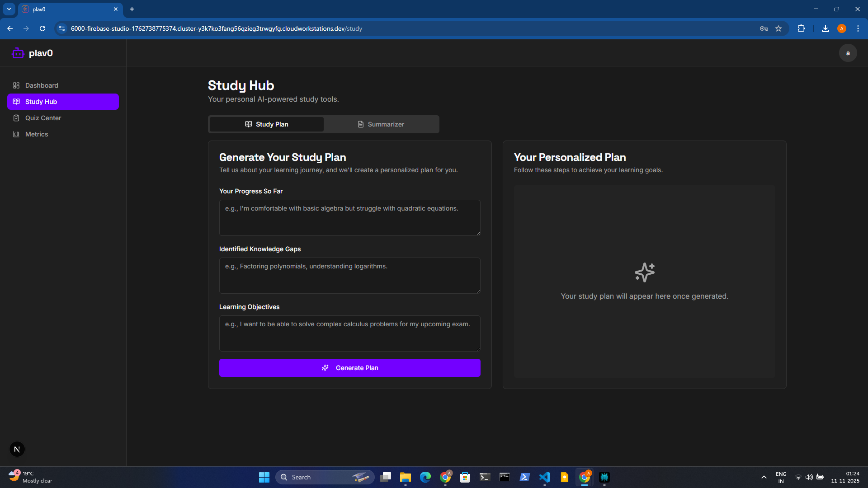The width and height of the screenshot is (868, 488).
Task: Show hidden system tray icons
Action: tap(764, 477)
